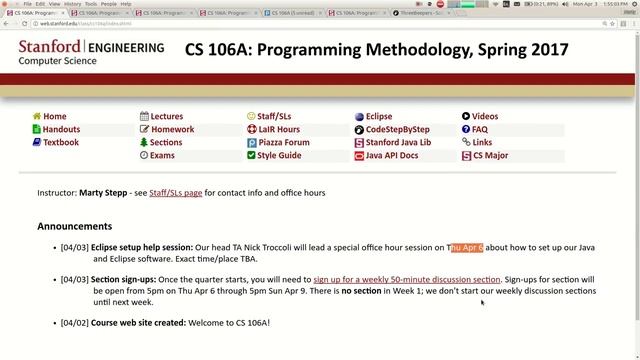Click the system monitor graph in top panel

pyautogui.click(x=468, y=4)
